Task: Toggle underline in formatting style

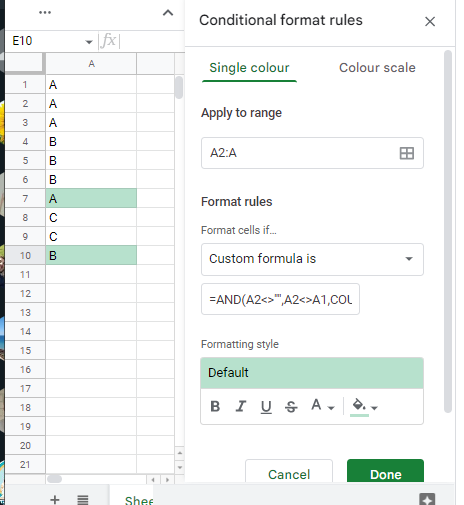Action: pyautogui.click(x=266, y=406)
